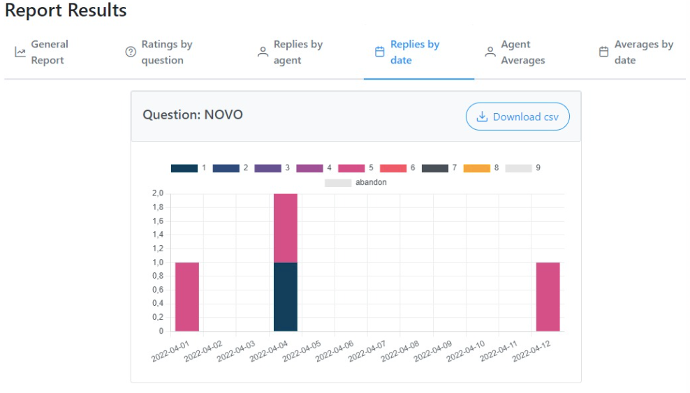
Task: Open the Agent Averages tab
Action: (515, 52)
